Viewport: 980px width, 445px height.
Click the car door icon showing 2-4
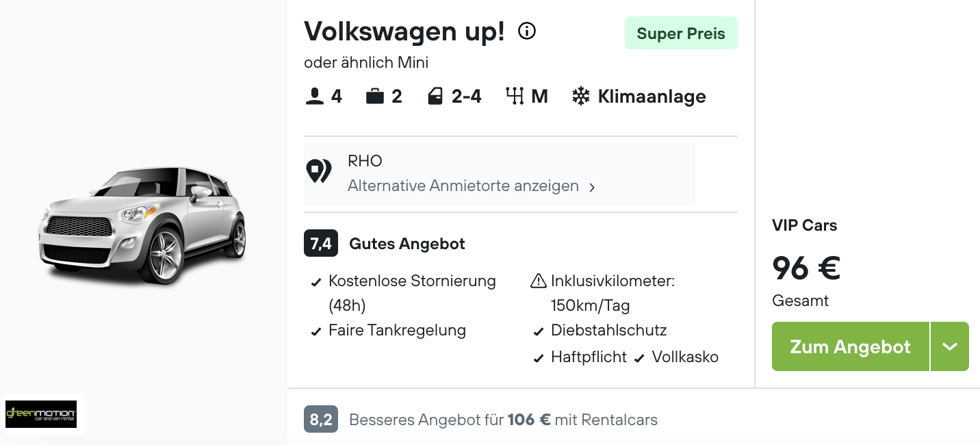(435, 97)
